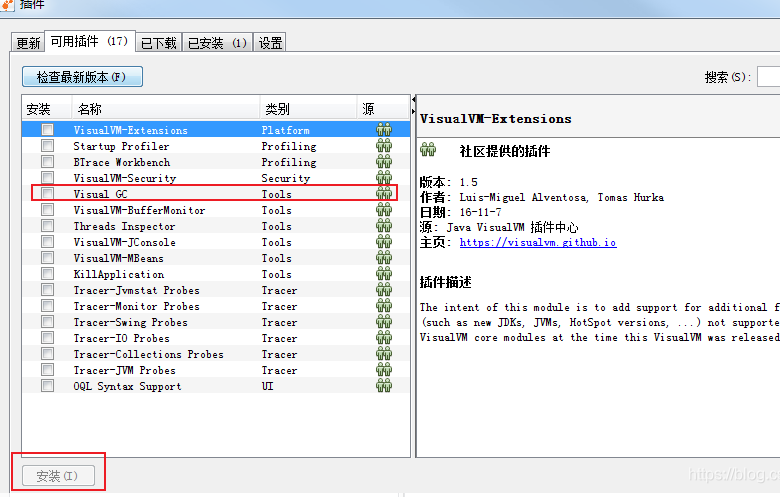Tick the Threads Inspector install checkbox
Image resolution: width=780 pixels, height=497 pixels.
pyautogui.click(x=47, y=226)
